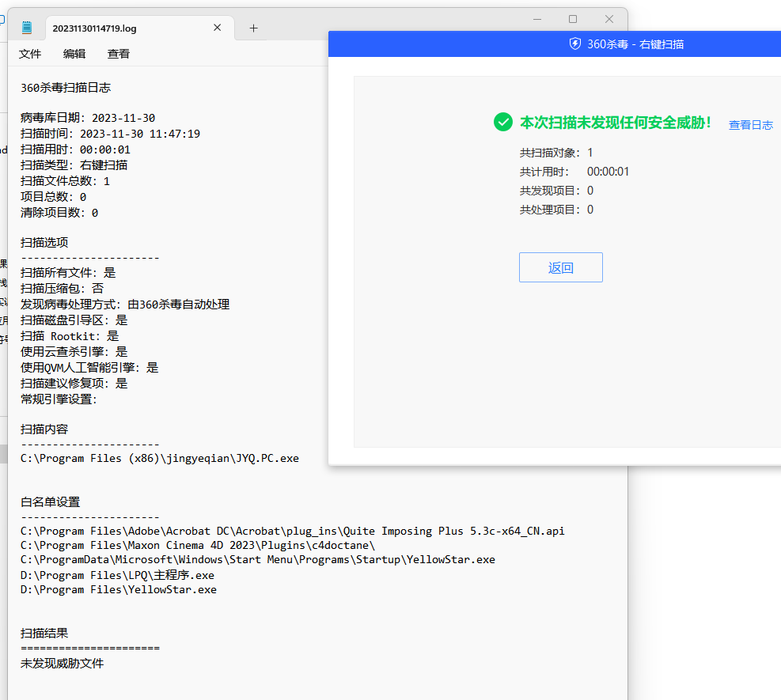
Task: Click the 扫描用时: 00:00:01 line
Action: coord(75,149)
